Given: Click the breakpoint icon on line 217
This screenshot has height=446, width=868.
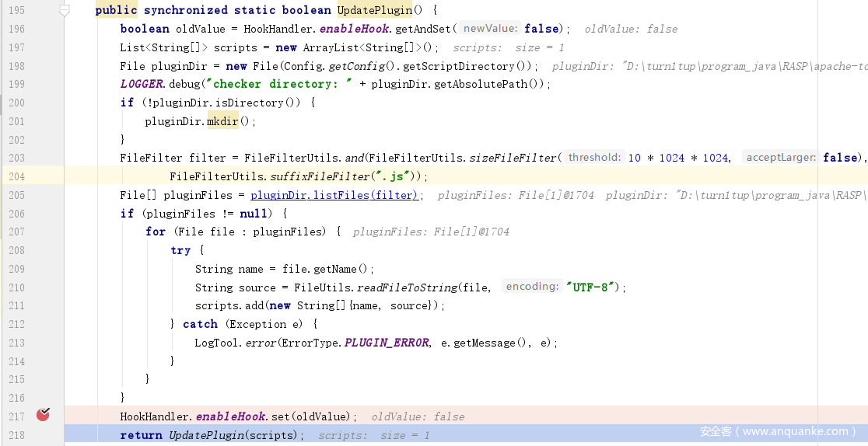Looking at the screenshot, I should [43, 415].
